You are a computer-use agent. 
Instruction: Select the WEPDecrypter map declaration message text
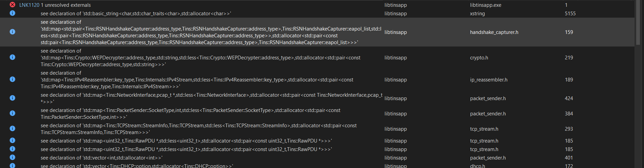[200, 58]
